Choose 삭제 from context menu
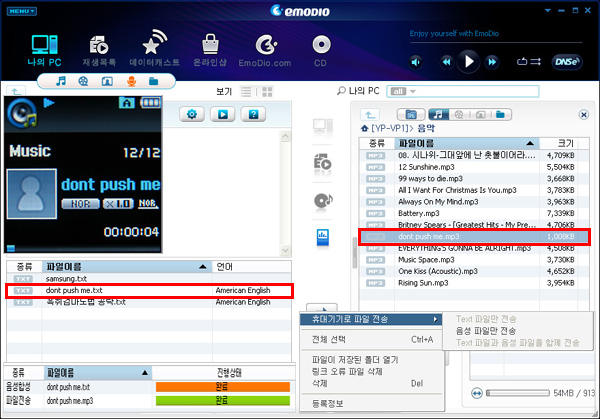This screenshot has height=419, width=600. coord(372,383)
